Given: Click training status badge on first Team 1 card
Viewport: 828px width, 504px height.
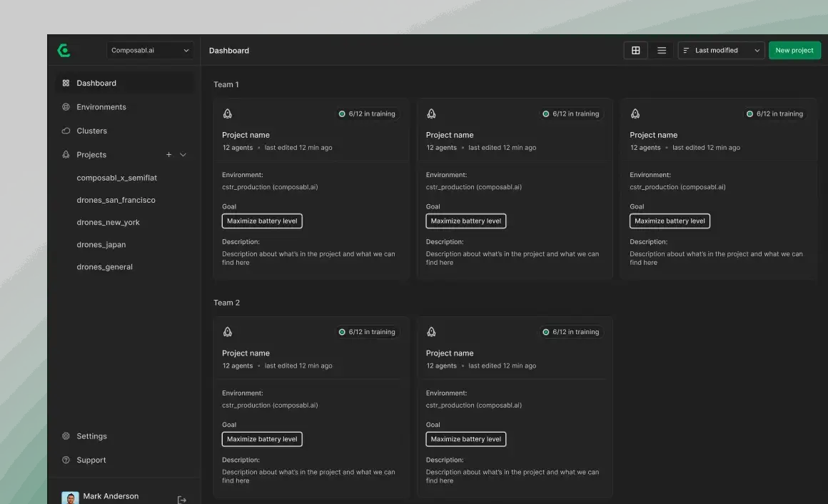Looking at the screenshot, I should coord(367,114).
